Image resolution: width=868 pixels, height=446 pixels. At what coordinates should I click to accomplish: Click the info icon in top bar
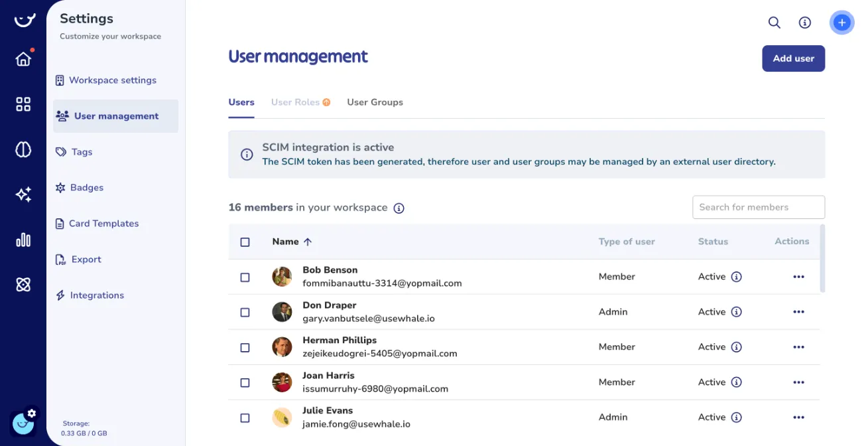805,23
